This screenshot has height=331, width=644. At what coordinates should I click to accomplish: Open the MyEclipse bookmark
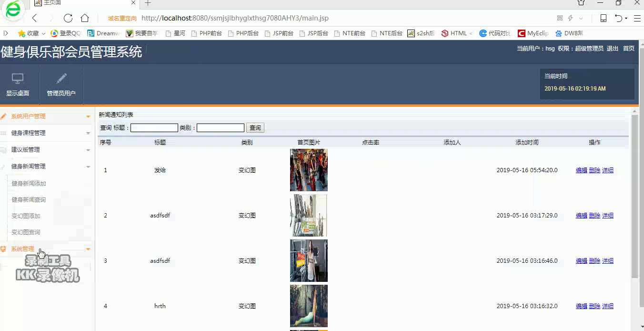533,33
